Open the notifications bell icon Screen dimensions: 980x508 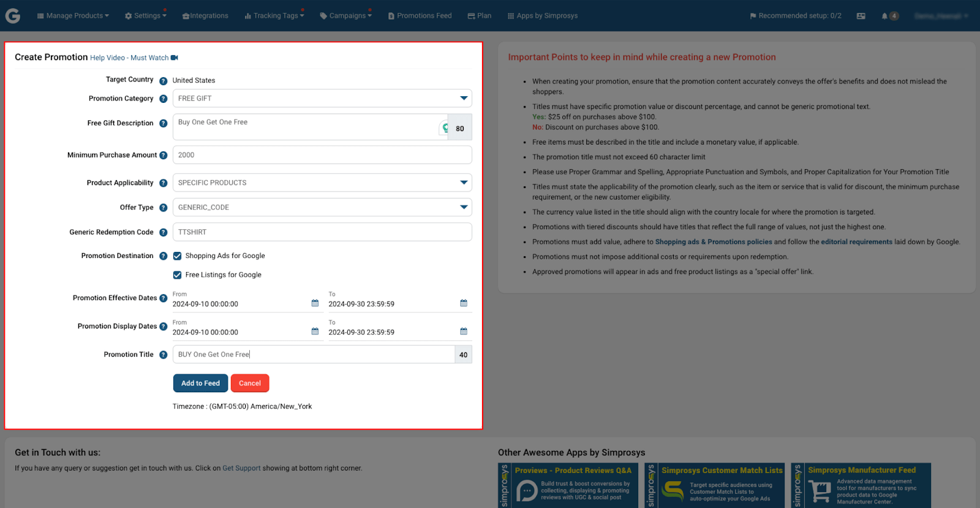click(x=884, y=16)
